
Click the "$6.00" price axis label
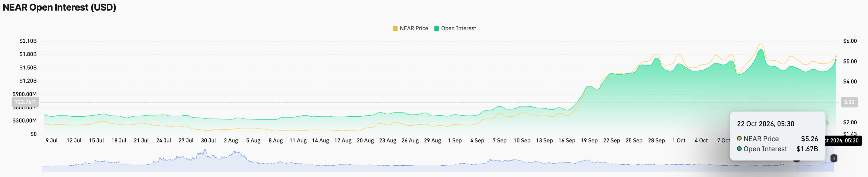tap(850, 41)
